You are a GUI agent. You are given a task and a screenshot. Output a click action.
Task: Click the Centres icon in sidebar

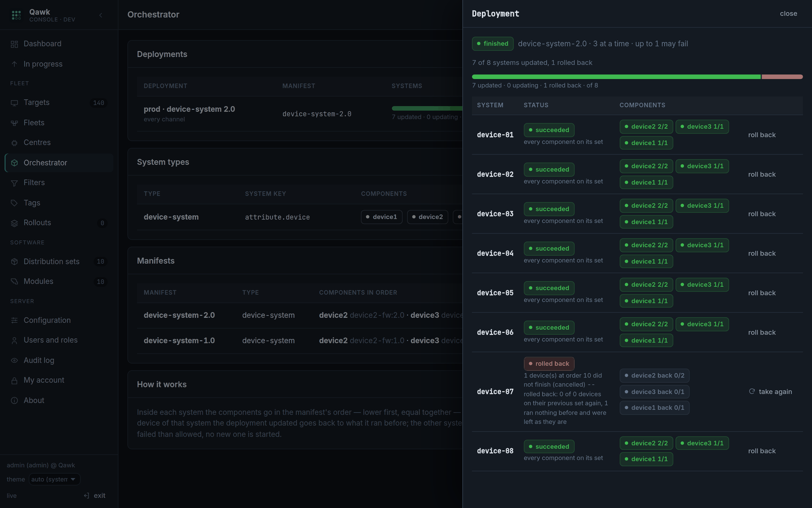click(14, 143)
